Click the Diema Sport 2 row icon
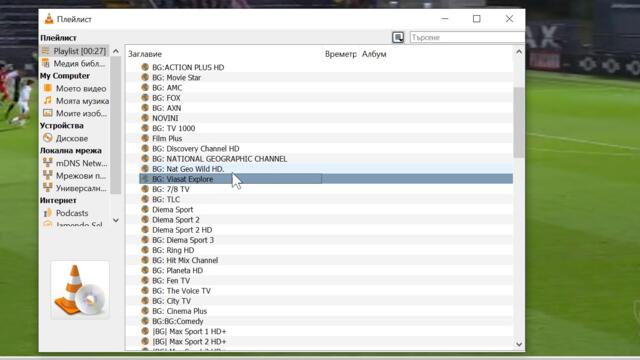 tap(145, 220)
